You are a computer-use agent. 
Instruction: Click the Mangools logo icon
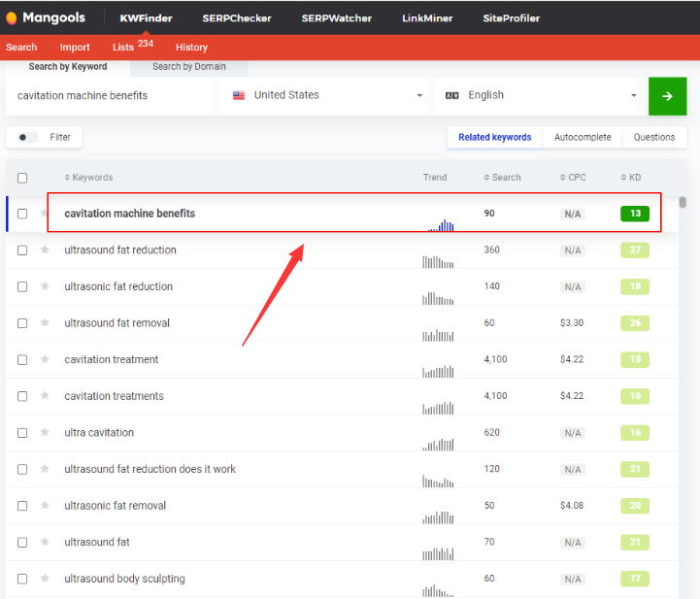point(12,17)
